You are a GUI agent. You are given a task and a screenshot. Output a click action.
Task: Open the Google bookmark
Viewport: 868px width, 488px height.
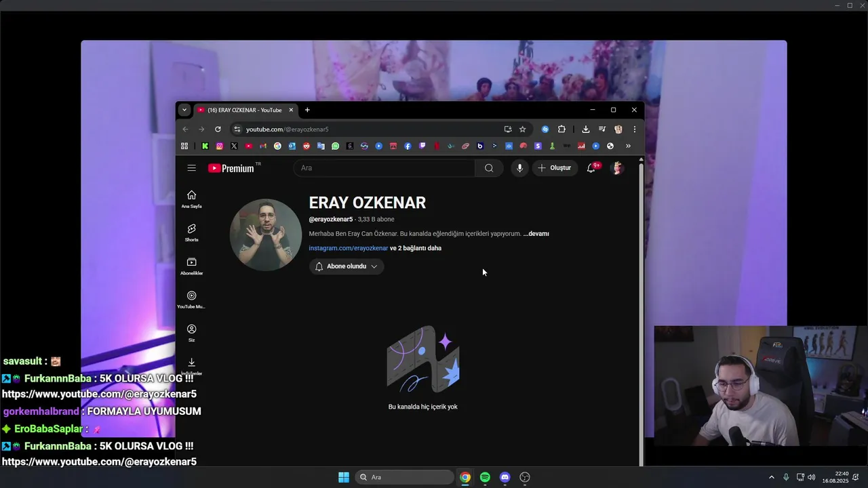(277, 146)
